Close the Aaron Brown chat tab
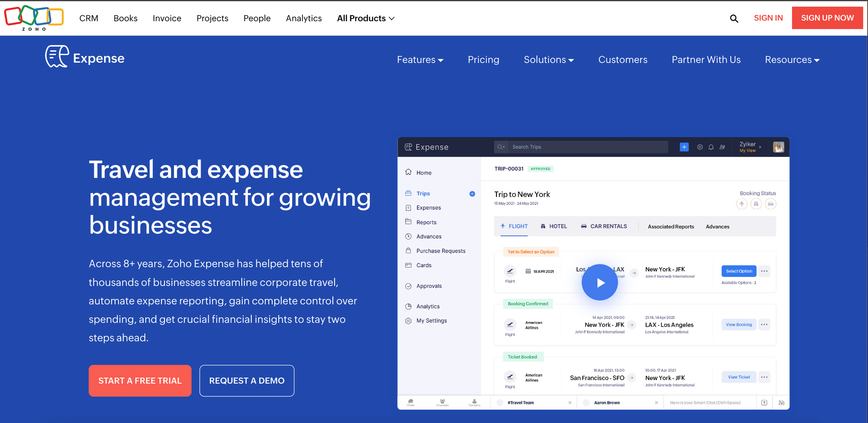This screenshot has width=868, height=423. pyautogui.click(x=656, y=403)
